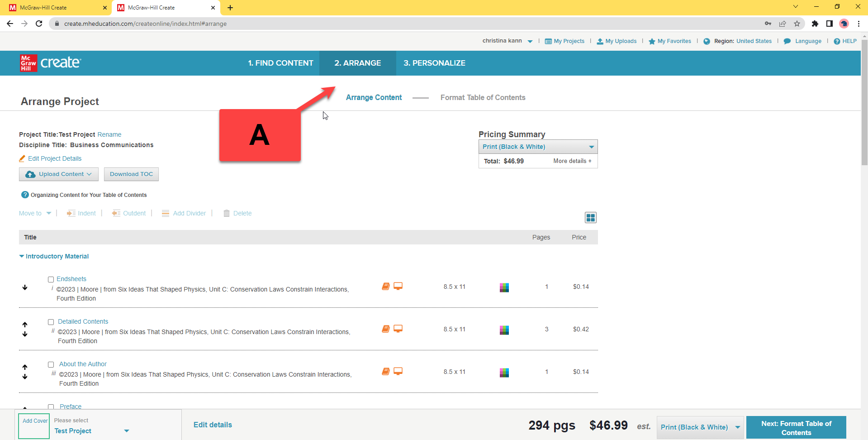
Task: Click the help icon beside Organizing Content
Action: pyautogui.click(x=25, y=195)
